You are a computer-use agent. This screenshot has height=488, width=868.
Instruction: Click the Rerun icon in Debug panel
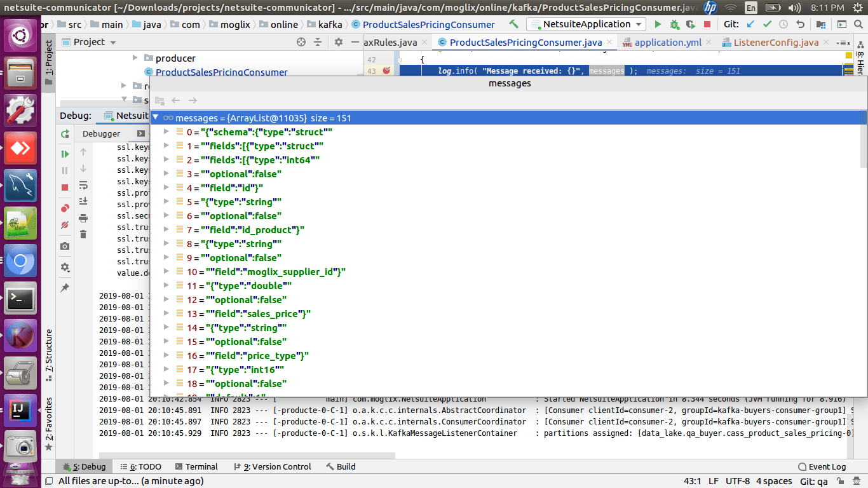tap(65, 134)
